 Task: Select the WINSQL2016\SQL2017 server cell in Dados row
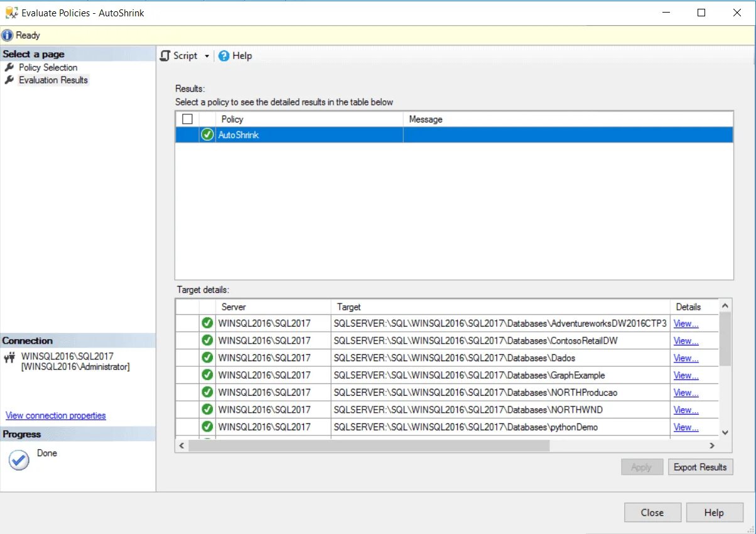(x=273, y=358)
